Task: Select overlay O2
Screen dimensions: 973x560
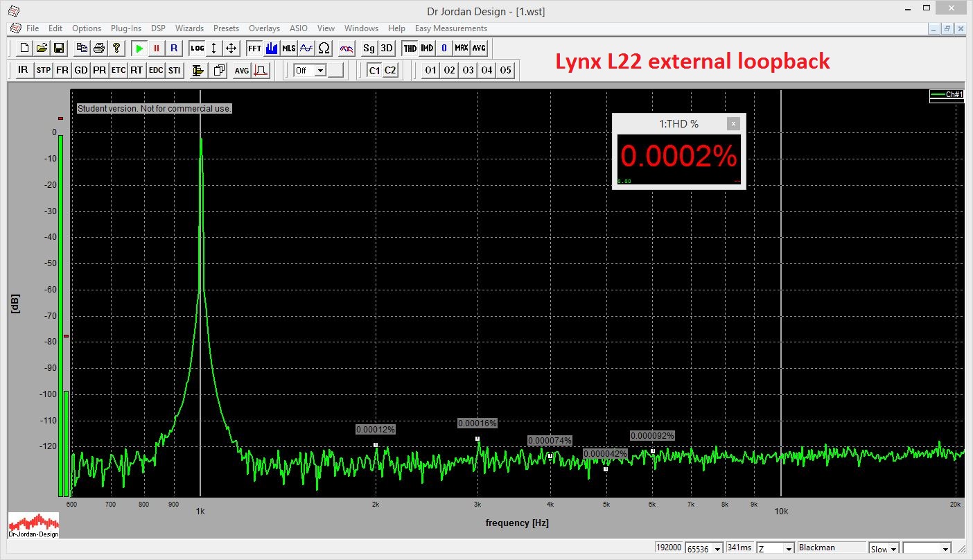Action: (450, 70)
